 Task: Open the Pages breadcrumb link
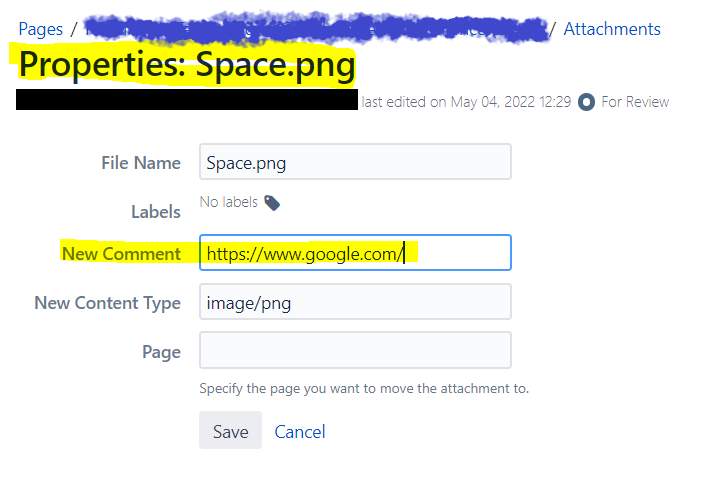[40, 29]
